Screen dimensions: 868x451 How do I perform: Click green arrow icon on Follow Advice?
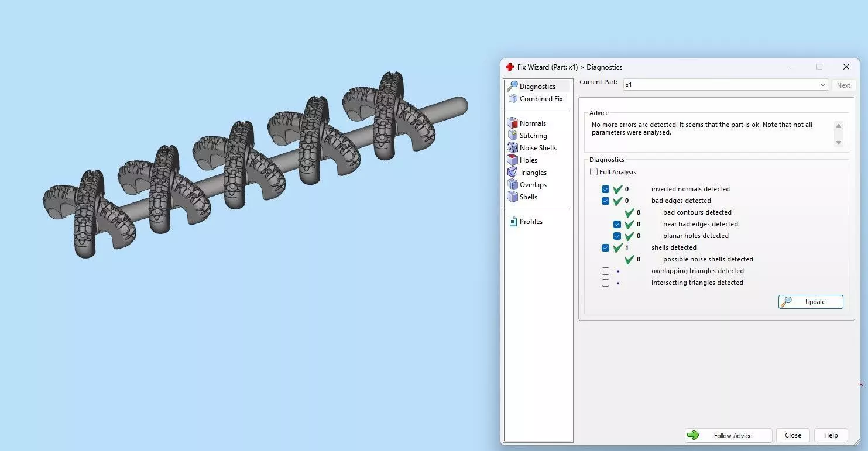[693, 435]
